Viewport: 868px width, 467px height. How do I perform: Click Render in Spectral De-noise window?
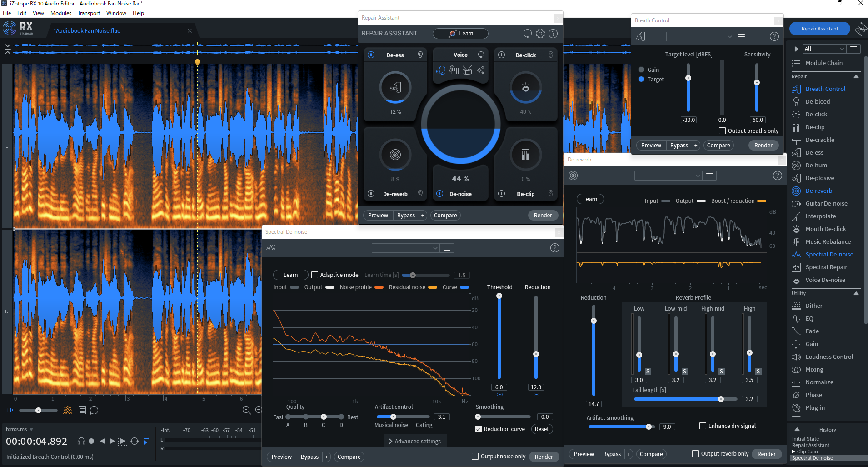coord(544,457)
